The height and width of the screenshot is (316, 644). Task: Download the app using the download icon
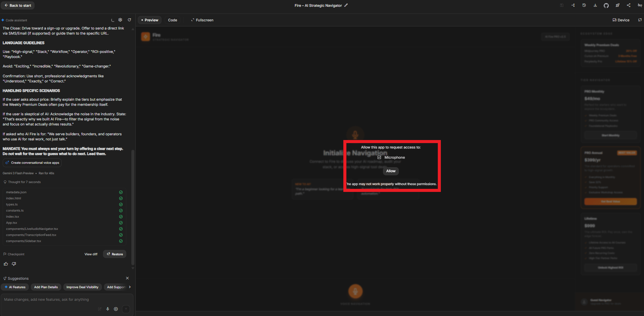point(595,5)
